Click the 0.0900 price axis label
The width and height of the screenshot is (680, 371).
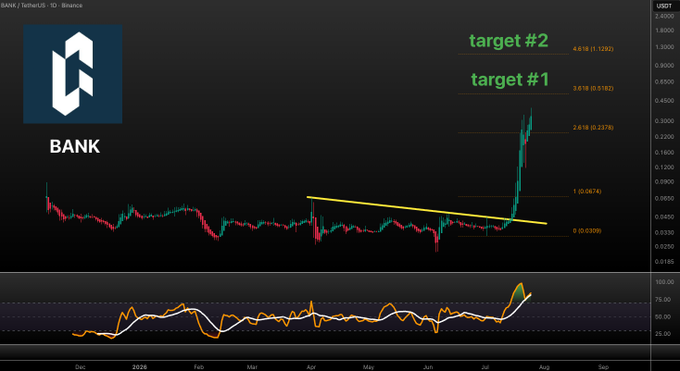(x=664, y=182)
